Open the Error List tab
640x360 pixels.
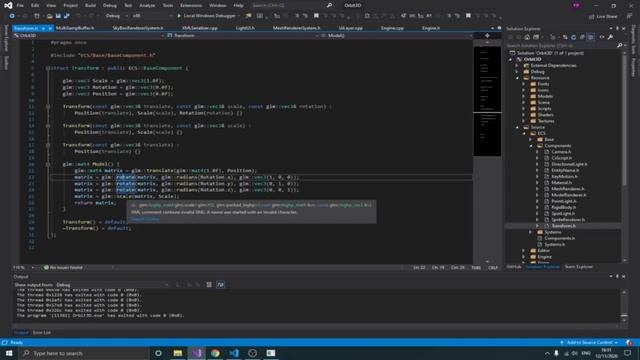point(42,332)
